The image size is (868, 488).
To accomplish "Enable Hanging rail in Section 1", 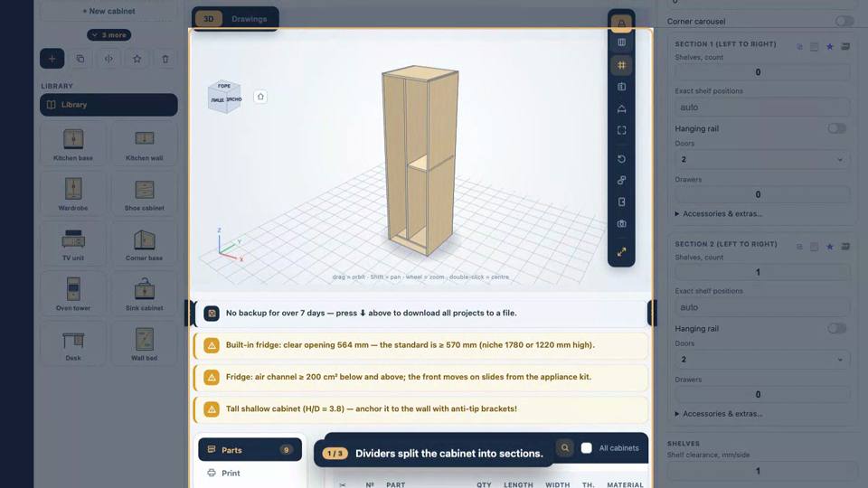I will (836, 128).
